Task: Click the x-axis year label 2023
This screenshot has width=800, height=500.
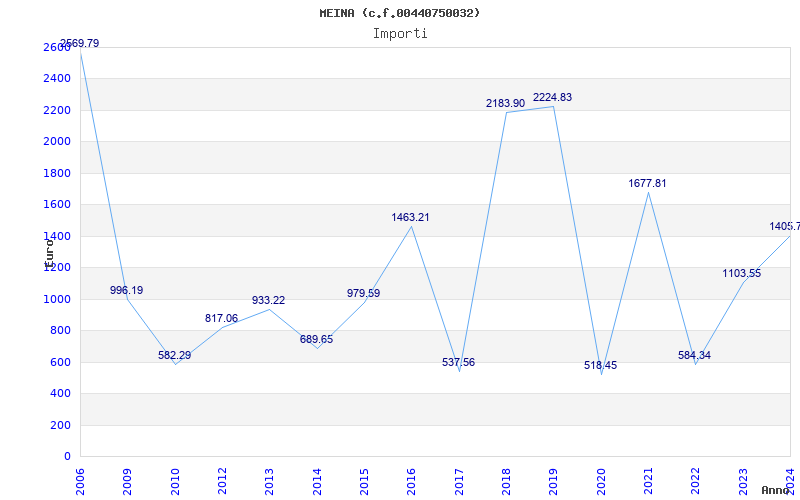Action: tap(743, 482)
